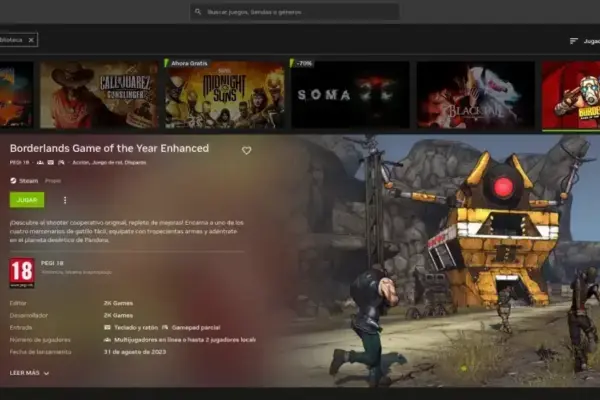Click the gamepad icon in the title subtitle row
This screenshot has width=600, height=400.
tap(61, 162)
